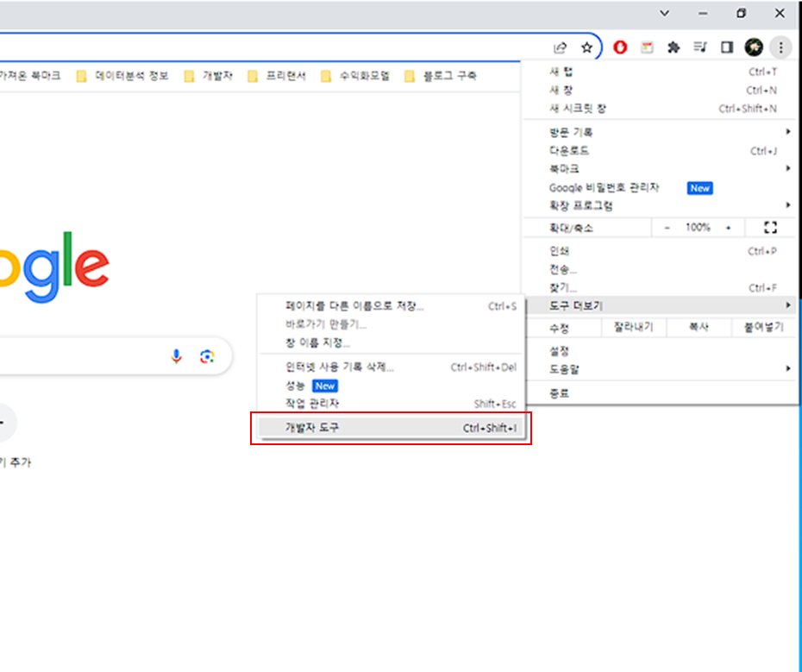Click the 복사 edit button
The height and width of the screenshot is (672, 802).
(x=699, y=327)
